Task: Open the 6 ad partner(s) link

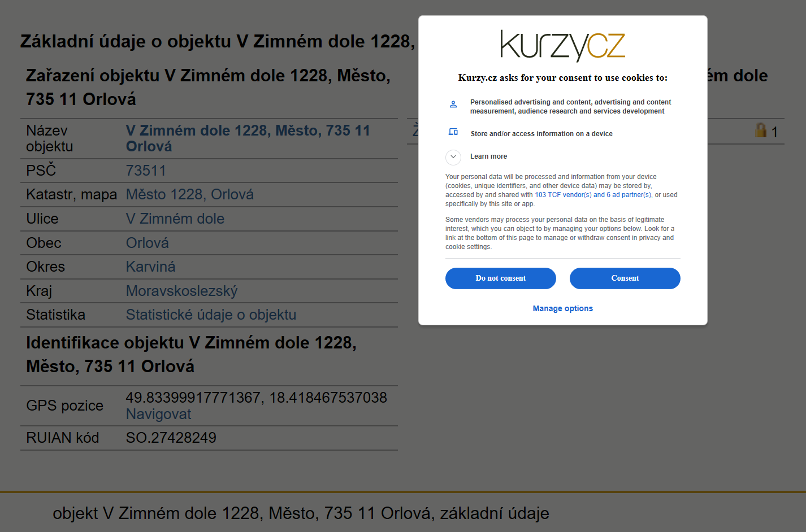Action: [x=629, y=195]
